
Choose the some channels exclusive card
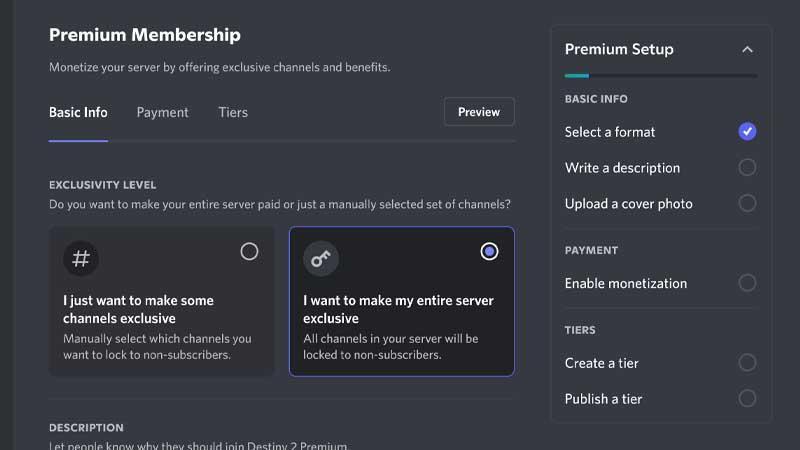pos(161,302)
